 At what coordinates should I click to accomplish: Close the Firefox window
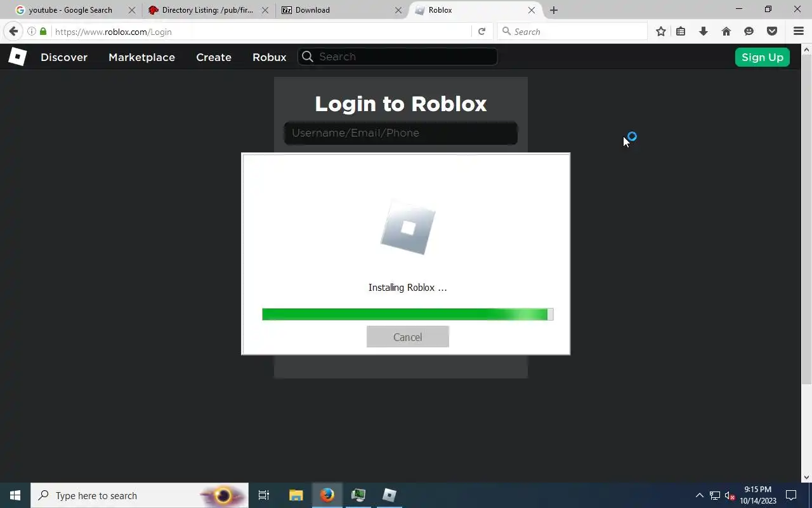pyautogui.click(x=797, y=10)
